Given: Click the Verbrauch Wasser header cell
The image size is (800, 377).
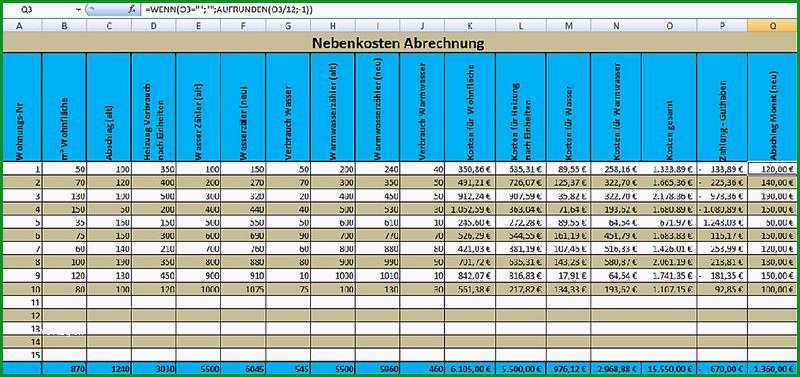Looking at the screenshot, I should click(x=288, y=107).
